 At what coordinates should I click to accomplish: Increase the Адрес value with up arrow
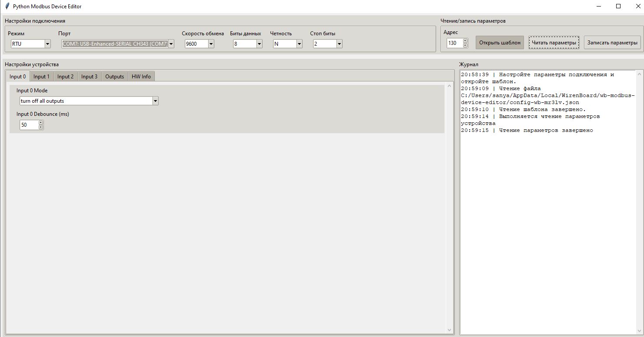click(465, 41)
